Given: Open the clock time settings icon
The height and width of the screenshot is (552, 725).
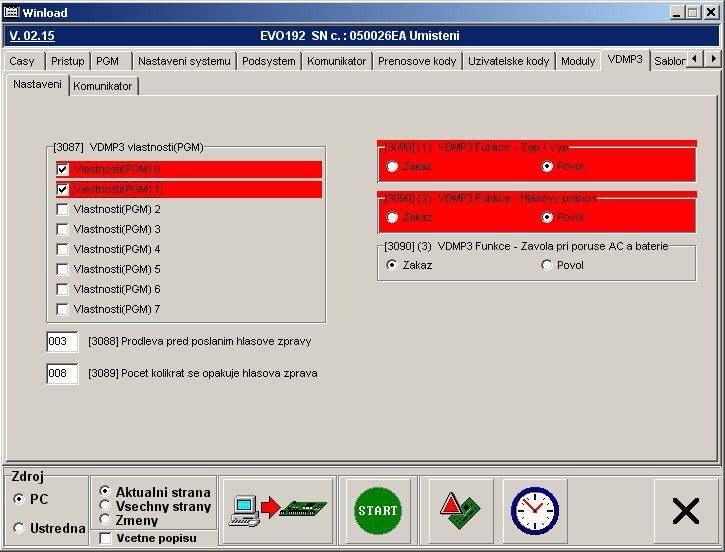Looking at the screenshot, I should (534, 510).
